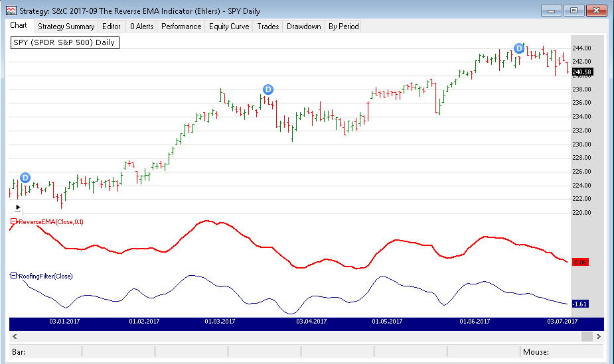Collapse the ReverseEMA indicator pane
The width and height of the screenshot is (614, 364).
point(13,221)
